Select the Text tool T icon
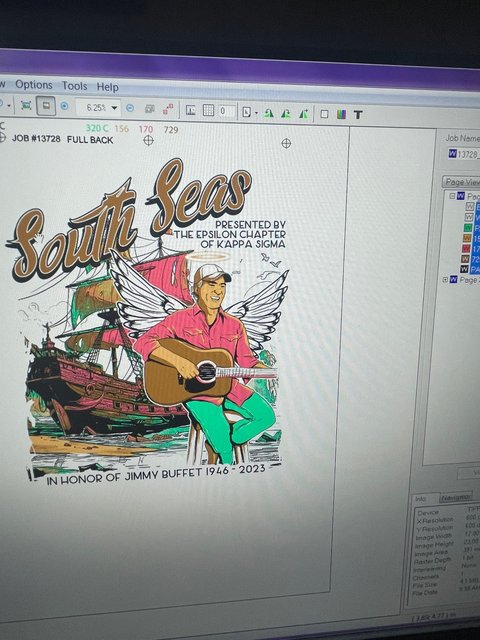 (x=358, y=115)
